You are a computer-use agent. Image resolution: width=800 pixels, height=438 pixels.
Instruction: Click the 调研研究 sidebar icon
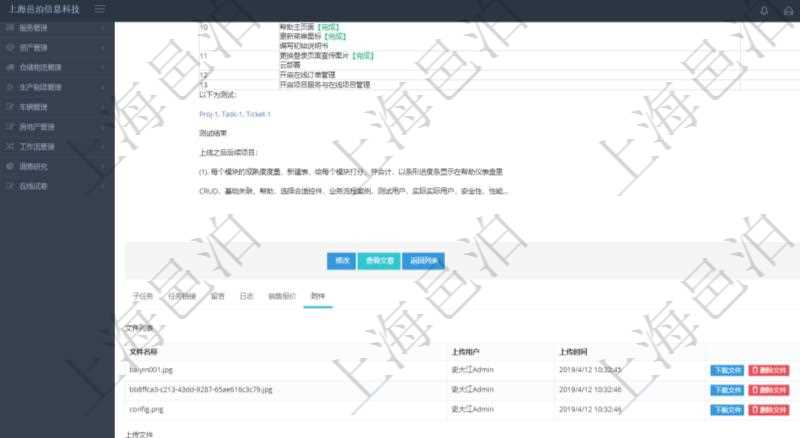click(10, 166)
